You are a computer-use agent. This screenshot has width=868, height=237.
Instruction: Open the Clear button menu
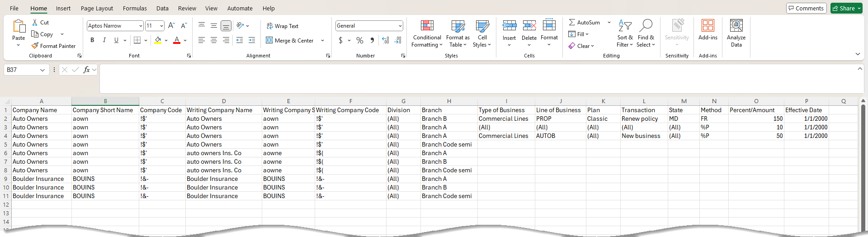(x=581, y=46)
